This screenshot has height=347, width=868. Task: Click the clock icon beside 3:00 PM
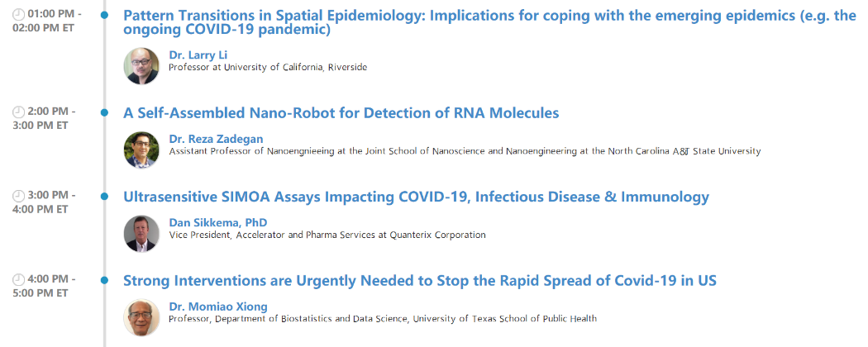[18, 195]
